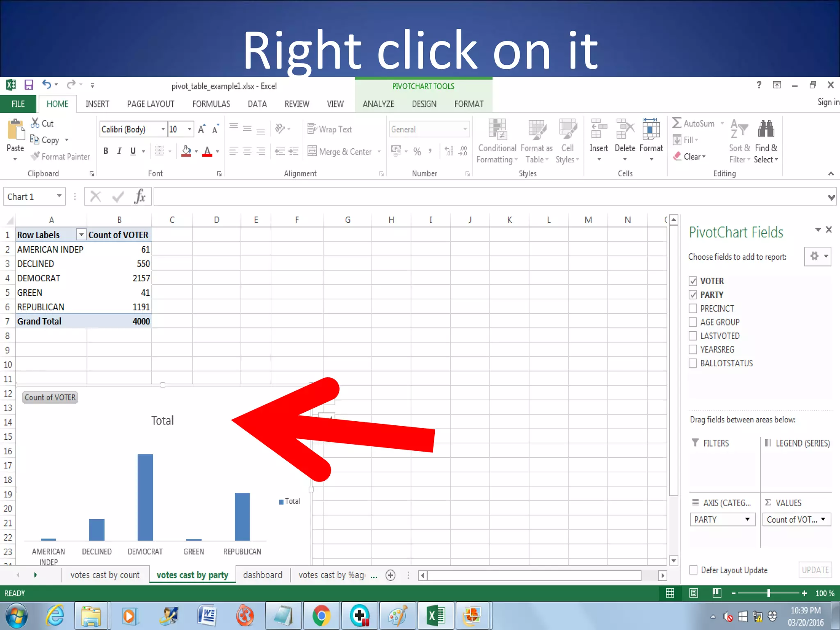
Task: Open Find & Select binoculars tool
Action: tap(766, 129)
